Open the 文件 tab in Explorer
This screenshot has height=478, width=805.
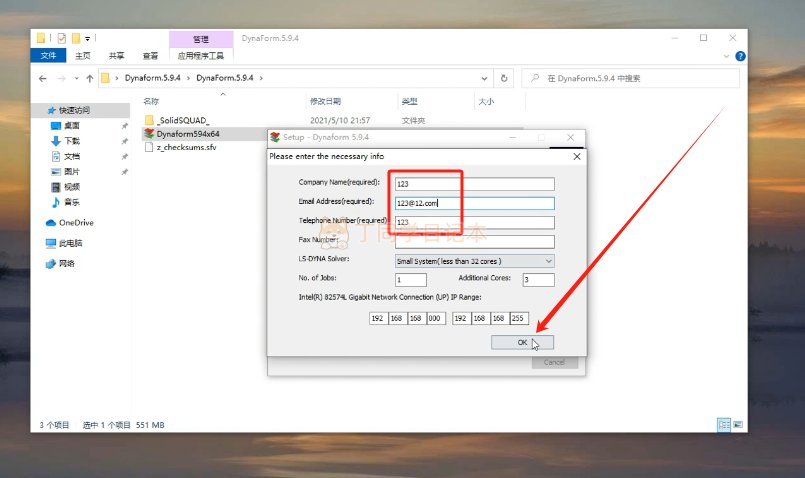[48, 55]
